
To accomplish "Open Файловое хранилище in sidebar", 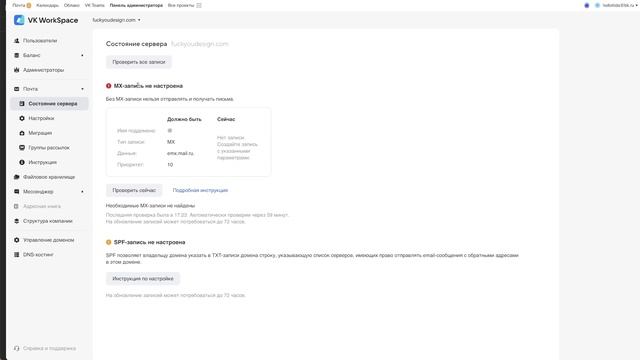I will click(x=49, y=177).
